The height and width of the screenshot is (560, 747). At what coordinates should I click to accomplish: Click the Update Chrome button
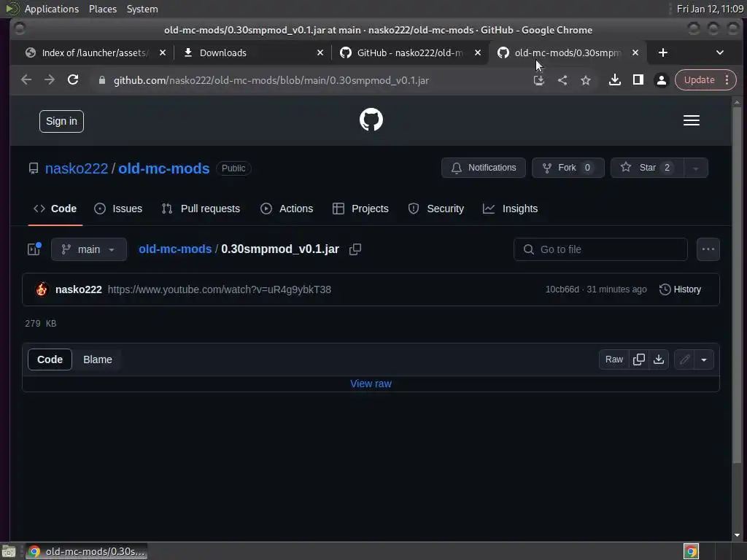tap(699, 80)
